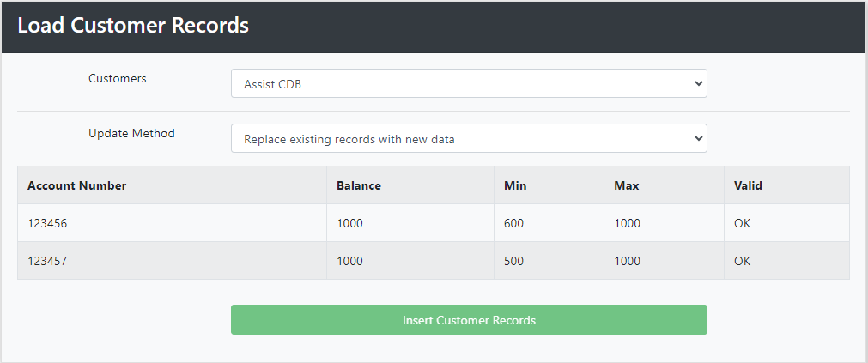
Task: Open the Customers dropdown showing Assist CDB
Action: coord(469,83)
